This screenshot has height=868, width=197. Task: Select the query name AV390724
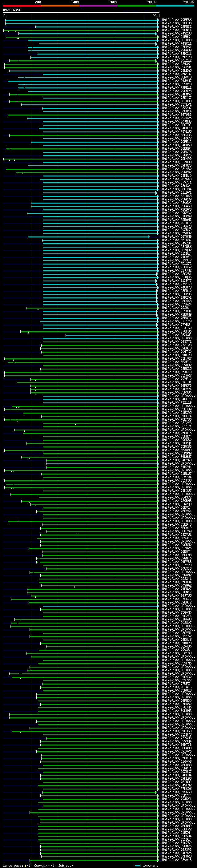coord(11,10)
